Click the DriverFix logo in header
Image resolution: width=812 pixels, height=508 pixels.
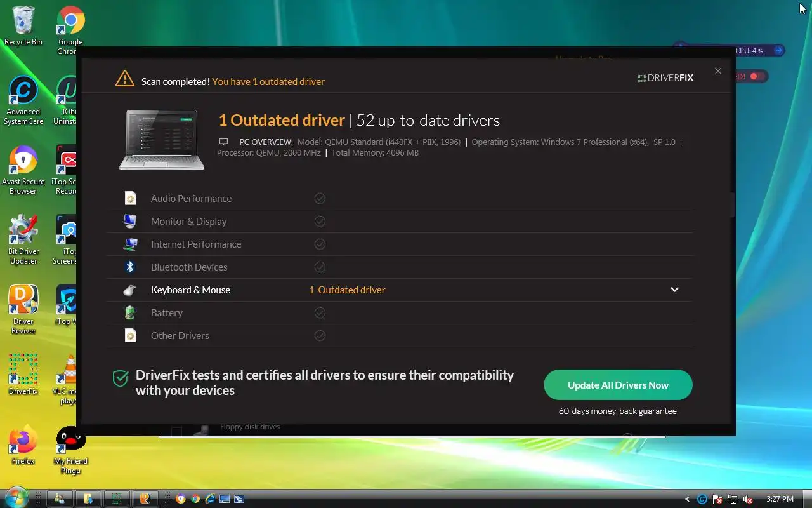click(x=665, y=77)
